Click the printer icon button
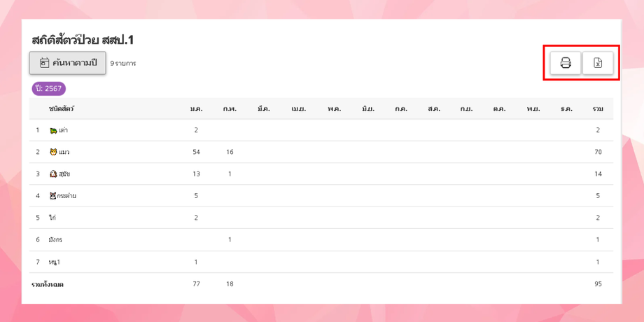The image size is (644, 322). pos(566,63)
